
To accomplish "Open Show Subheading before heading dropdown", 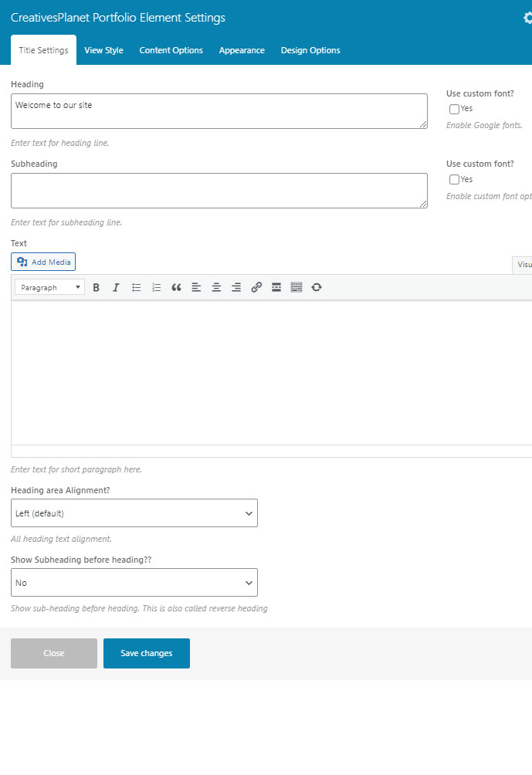I will [x=134, y=583].
